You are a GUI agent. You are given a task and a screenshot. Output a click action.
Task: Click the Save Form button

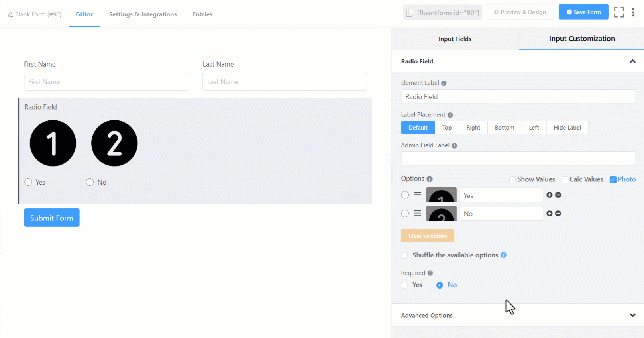pos(583,12)
